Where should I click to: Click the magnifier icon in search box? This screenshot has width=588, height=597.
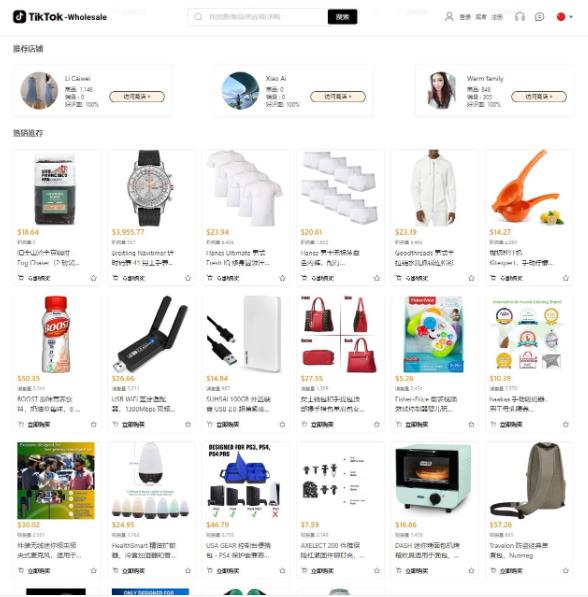point(198,17)
